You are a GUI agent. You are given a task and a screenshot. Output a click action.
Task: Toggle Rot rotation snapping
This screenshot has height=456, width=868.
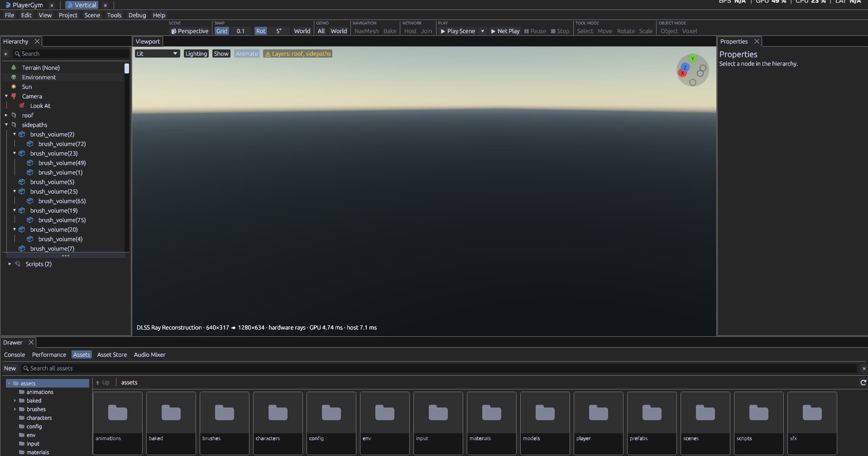tap(261, 31)
